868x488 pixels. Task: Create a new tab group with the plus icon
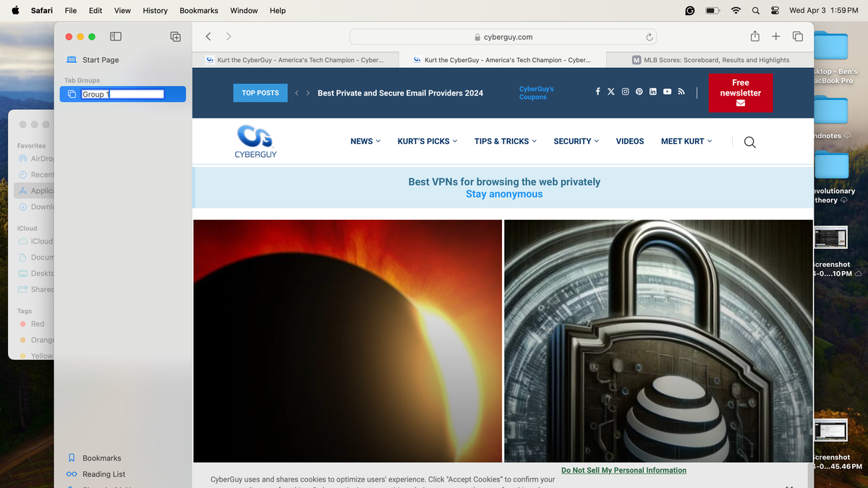[x=175, y=36]
